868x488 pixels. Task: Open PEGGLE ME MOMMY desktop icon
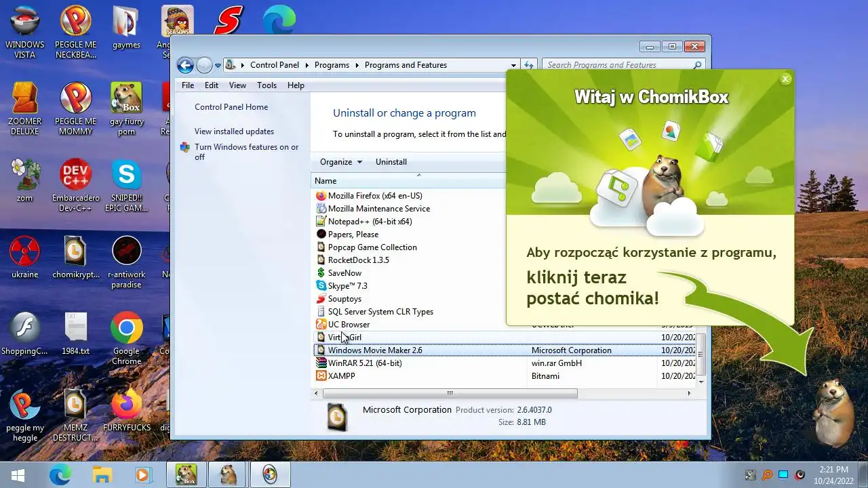(75, 108)
